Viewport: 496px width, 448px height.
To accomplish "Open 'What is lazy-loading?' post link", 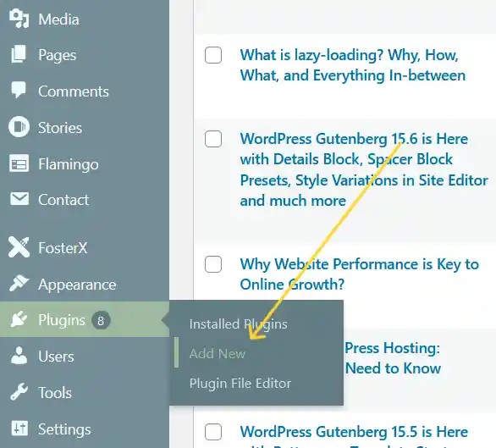I will (x=353, y=65).
